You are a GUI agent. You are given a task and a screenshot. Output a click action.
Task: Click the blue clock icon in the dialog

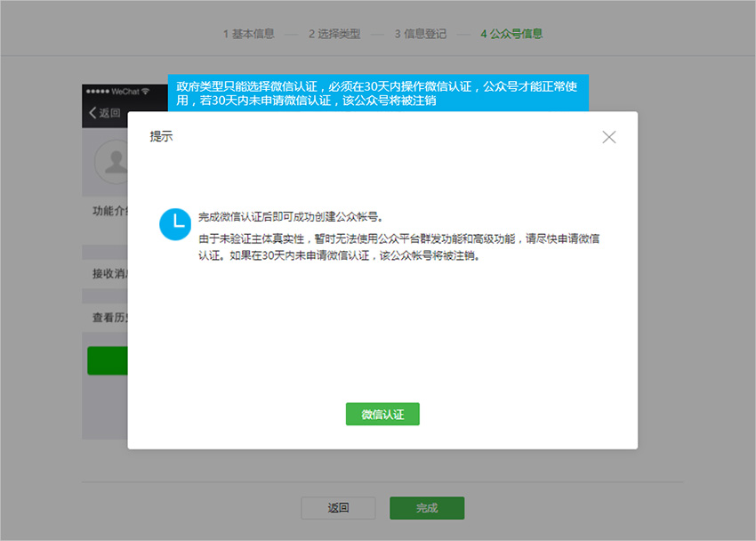coord(175,224)
